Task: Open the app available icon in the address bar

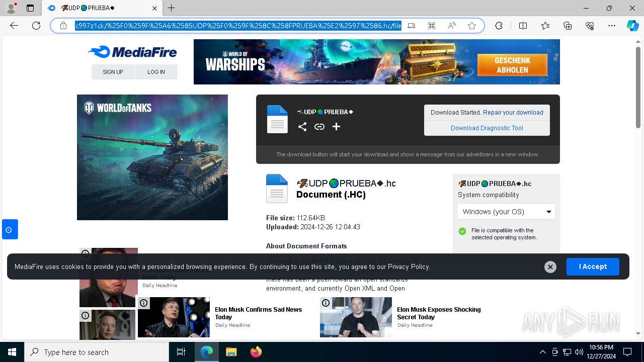Action: [x=412, y=26]
